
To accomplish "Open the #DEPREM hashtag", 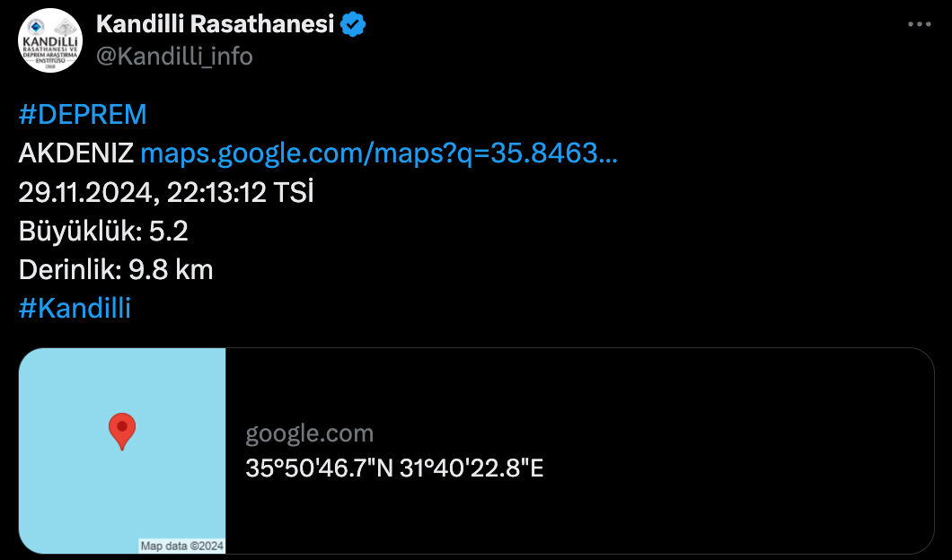I will coord(83,115).
